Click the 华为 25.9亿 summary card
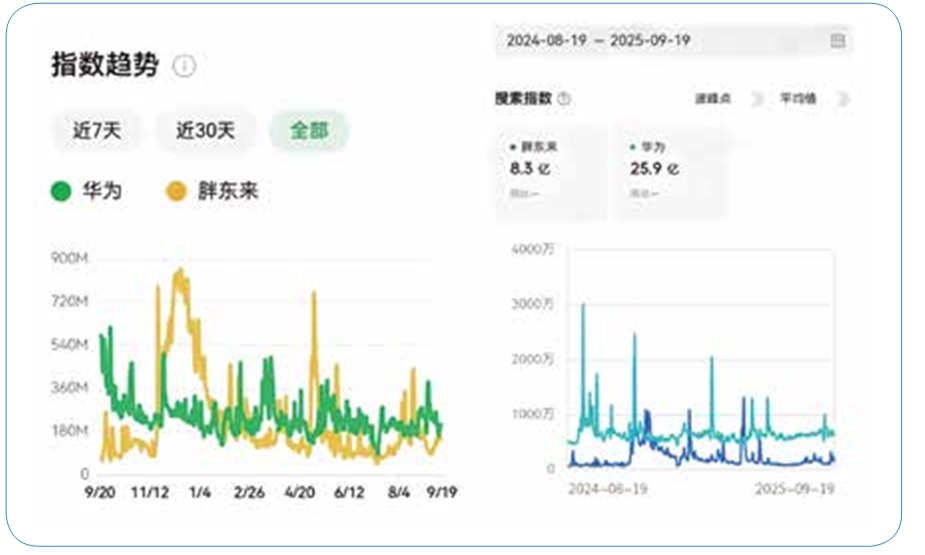Image resolution: width=925 pixels, height=555 pixels. [670, 171]
